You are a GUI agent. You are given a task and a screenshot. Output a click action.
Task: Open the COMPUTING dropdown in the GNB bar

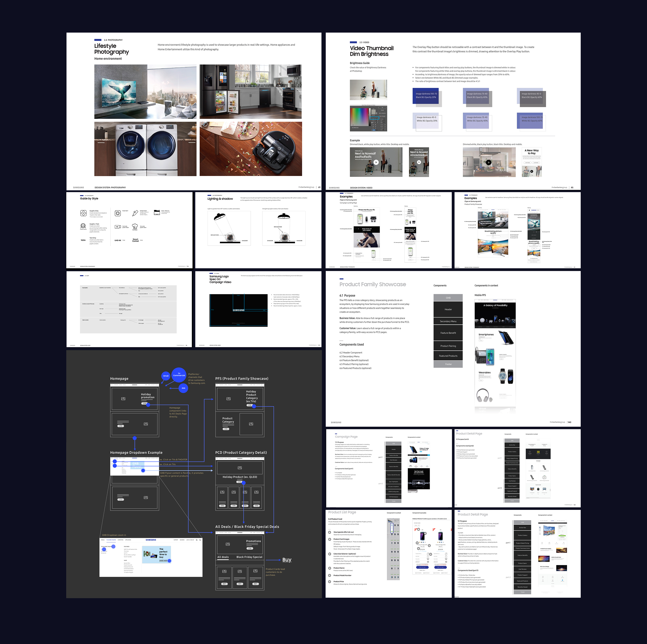(x=121, y=540)
